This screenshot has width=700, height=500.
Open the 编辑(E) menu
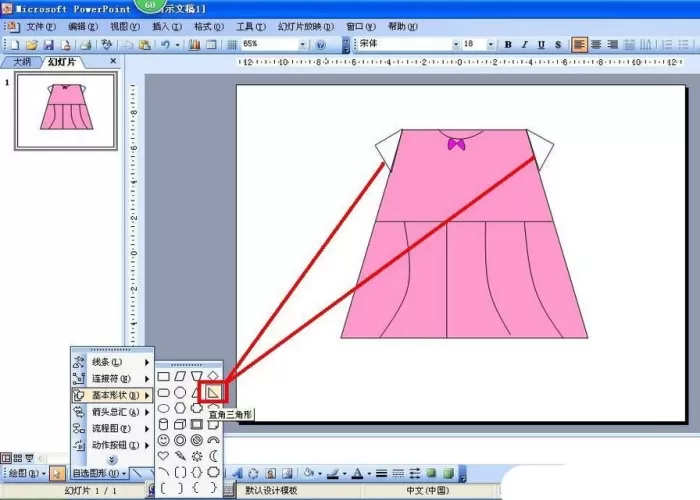pyautogui.click(x=83, y=26)
